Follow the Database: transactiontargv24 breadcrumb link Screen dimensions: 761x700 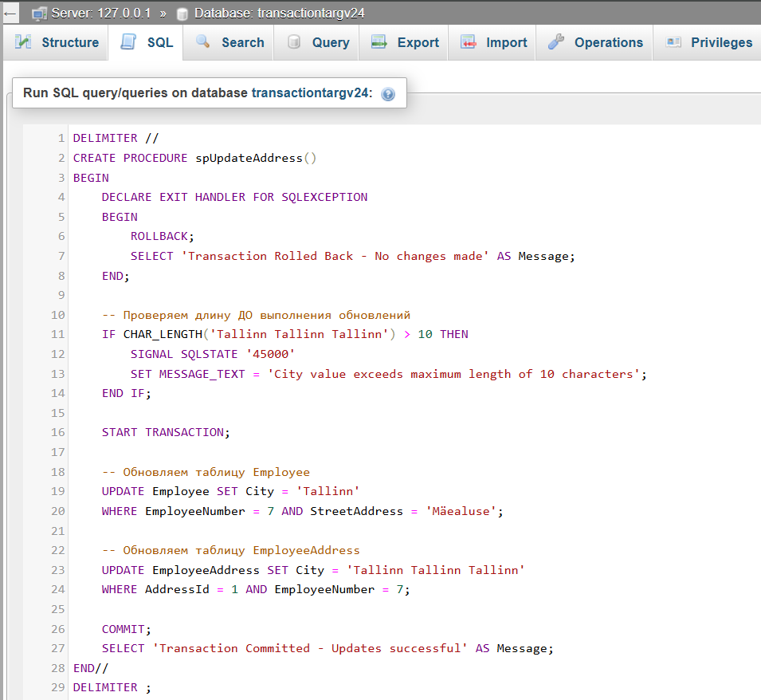tap(279, 13)
